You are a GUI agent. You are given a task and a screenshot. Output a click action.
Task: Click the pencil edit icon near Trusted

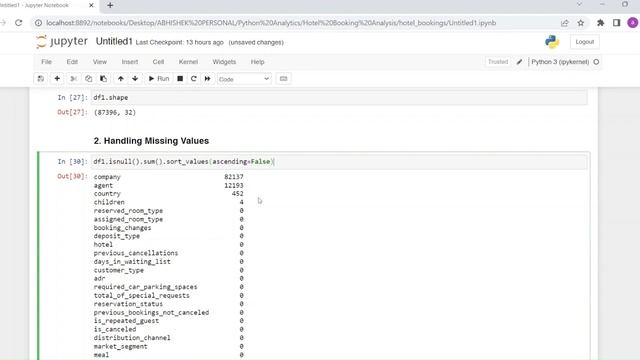pos(519,62)
